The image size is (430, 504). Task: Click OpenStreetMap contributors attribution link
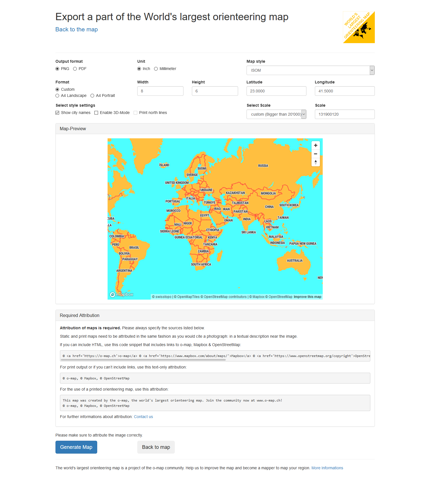[x=224, y=297]
